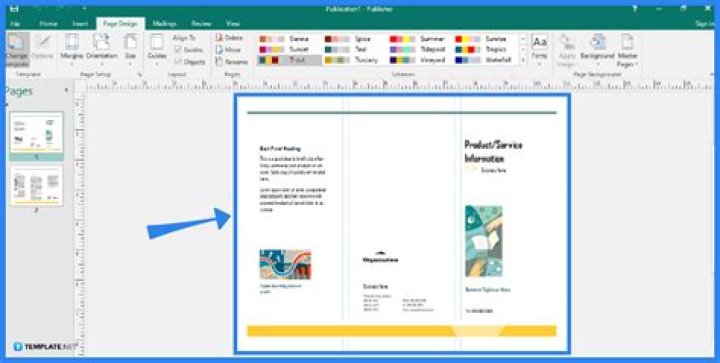This screenshot has width=720, height=363.
Task: Select the Teal color scheme
Action: click(x=354, y=50)
